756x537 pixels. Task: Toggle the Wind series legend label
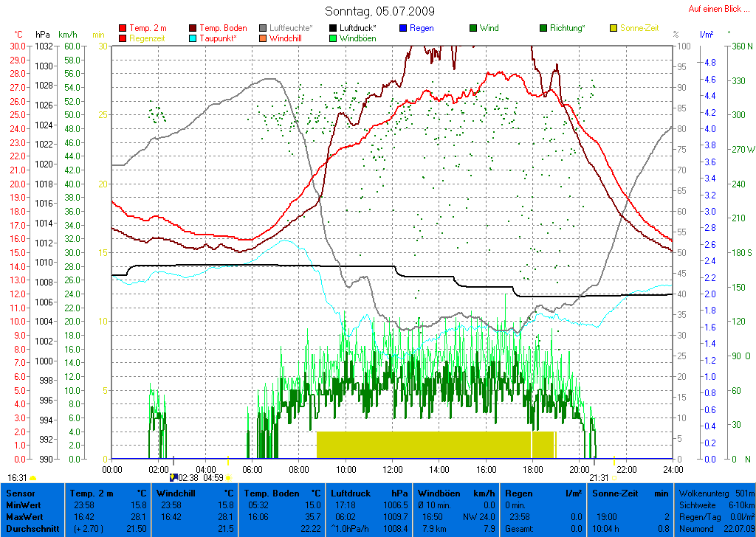(x=489, y=28)
